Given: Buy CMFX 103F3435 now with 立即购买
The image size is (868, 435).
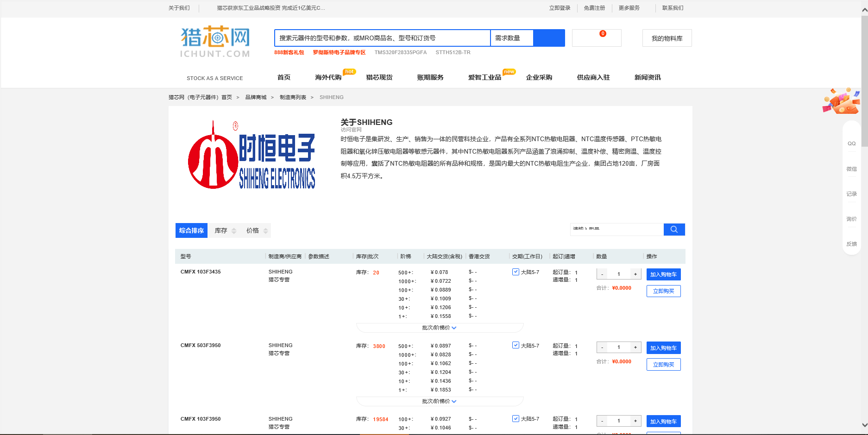Looking at the screenshot, I should (x=663, y=291).
